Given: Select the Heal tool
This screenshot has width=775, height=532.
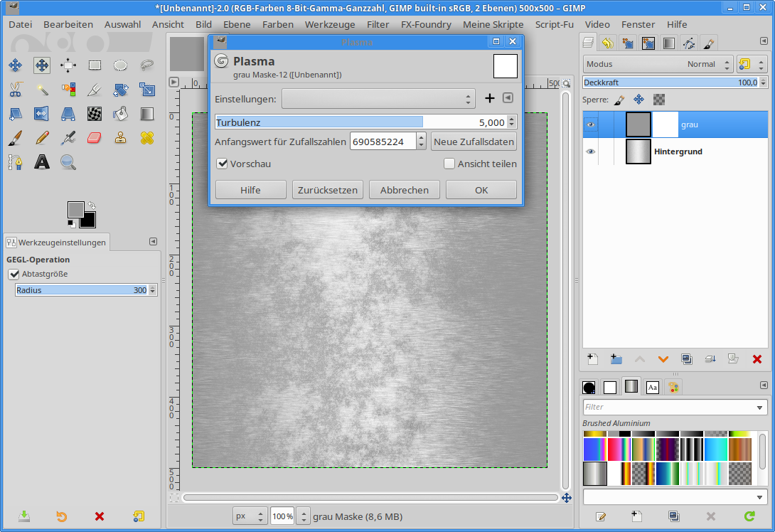Looking at the screenshot, I should (x=146, y=138).
